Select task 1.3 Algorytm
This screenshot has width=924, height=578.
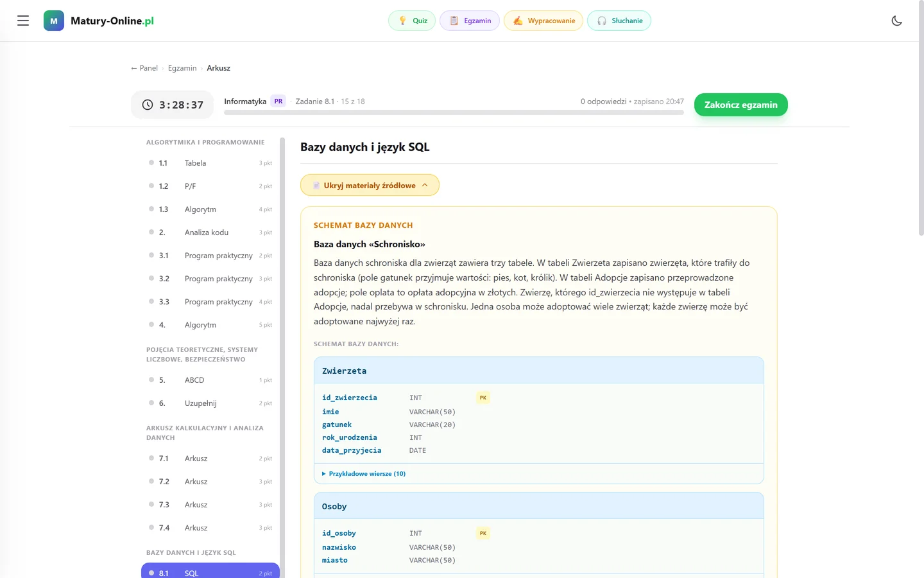coord(210,209)
